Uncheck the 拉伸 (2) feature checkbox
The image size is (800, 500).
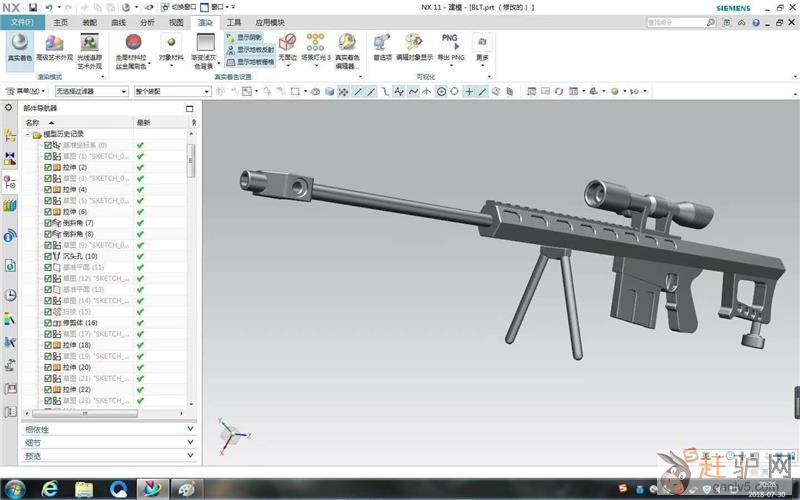[x=48, y=167]
